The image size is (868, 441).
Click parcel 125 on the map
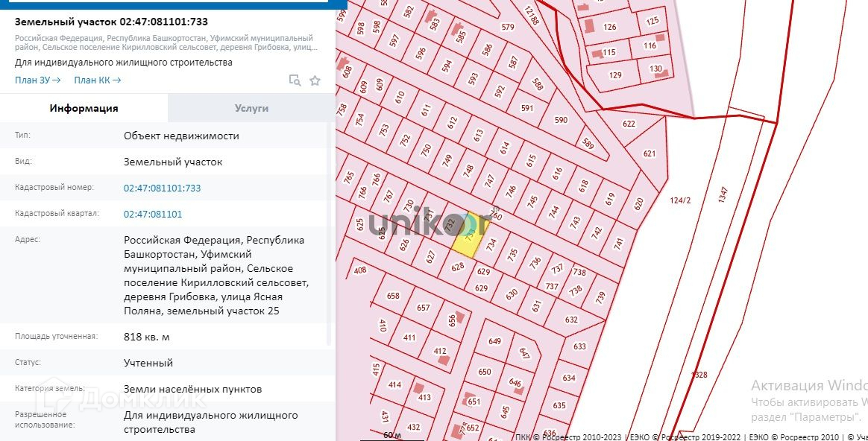pos(652,21)
